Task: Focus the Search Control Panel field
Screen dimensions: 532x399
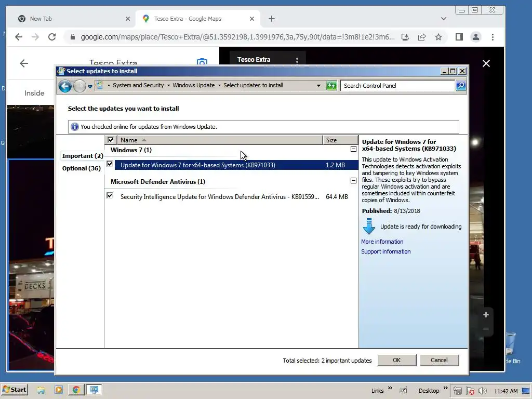Action: (x=397, y=86)
